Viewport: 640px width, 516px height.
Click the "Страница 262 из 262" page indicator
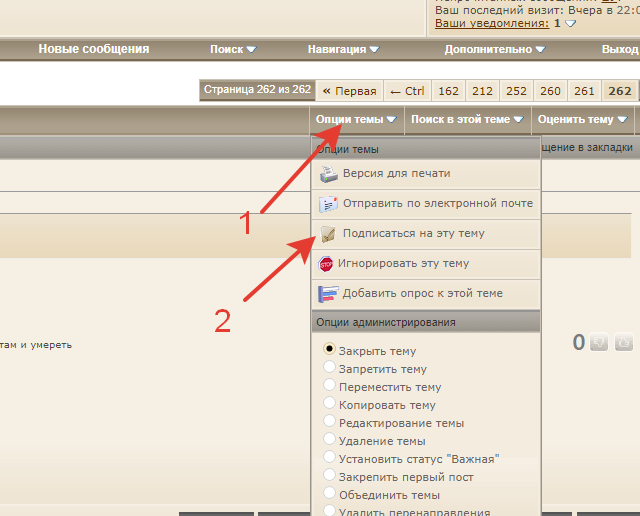[x=257, y=90]
